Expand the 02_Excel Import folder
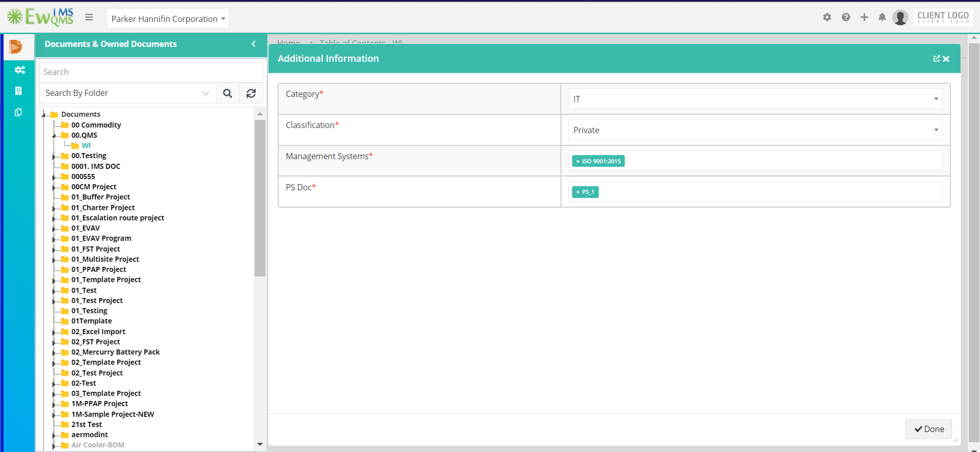The width and height of the screenshot is (980, 452). 54,332
